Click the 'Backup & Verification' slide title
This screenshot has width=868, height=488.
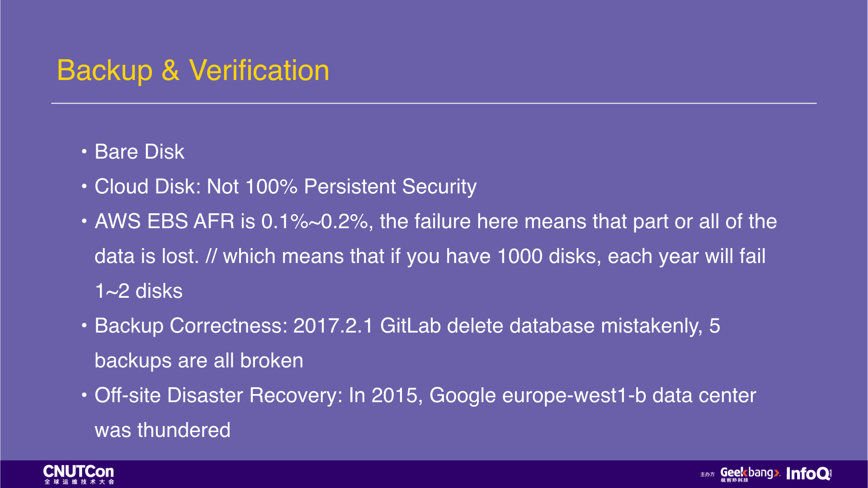coord(193,70)
